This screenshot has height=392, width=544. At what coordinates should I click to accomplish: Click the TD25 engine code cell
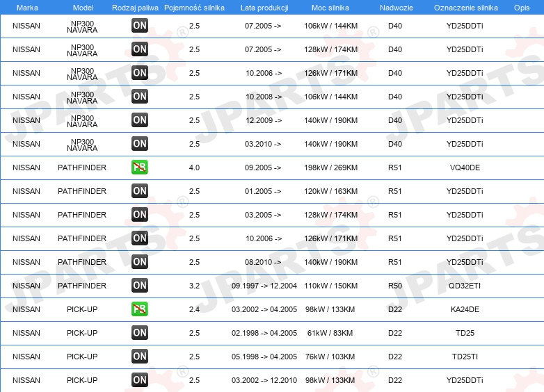(465, 333)
